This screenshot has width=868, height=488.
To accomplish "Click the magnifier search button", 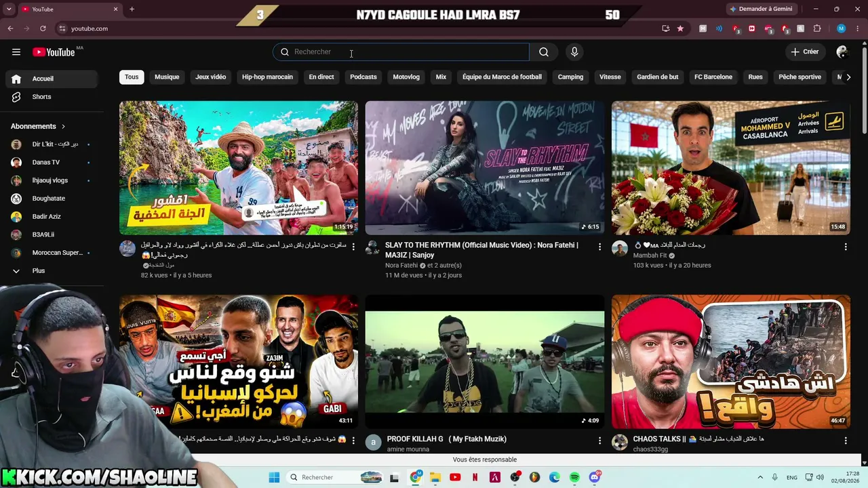I will [x=544, y=52].
